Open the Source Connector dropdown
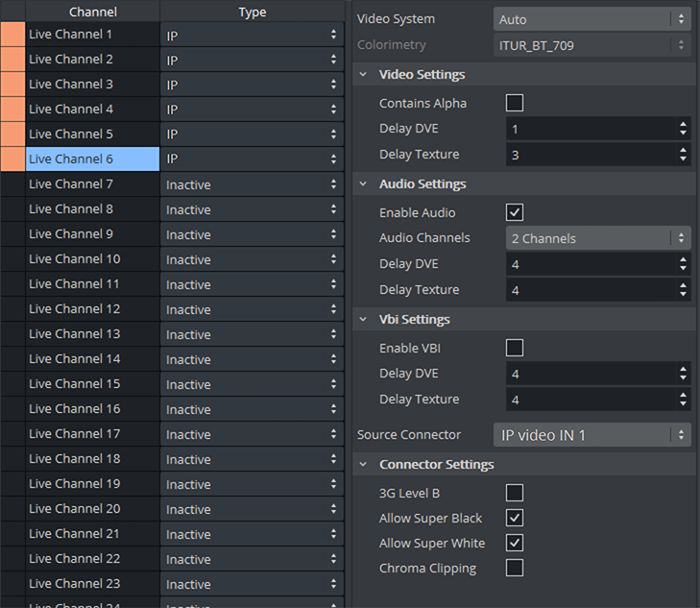Screen dimensions: 700x608 [x=591, y=435]
